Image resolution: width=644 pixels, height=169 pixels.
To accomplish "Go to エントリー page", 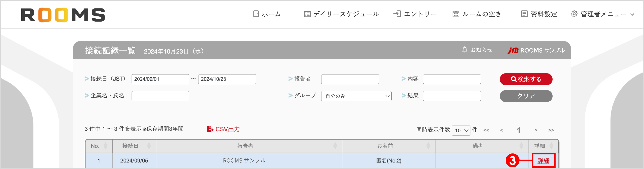I will click(x=415, y=14).
